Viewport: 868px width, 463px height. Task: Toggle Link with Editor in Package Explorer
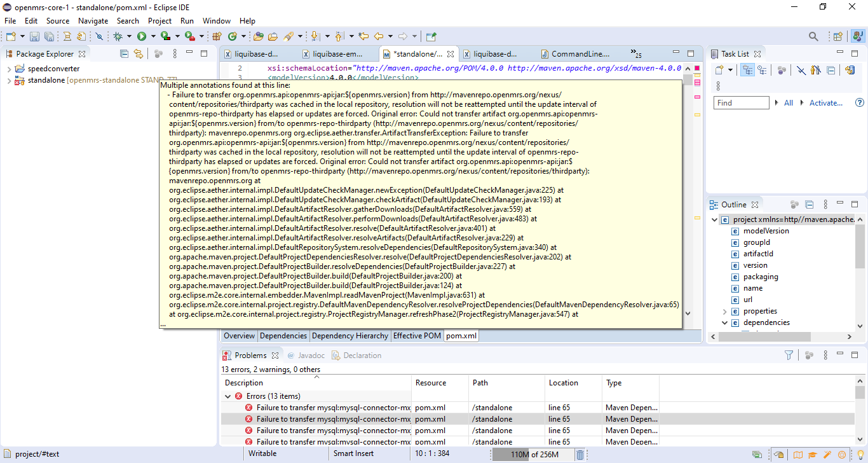(138, 54)
